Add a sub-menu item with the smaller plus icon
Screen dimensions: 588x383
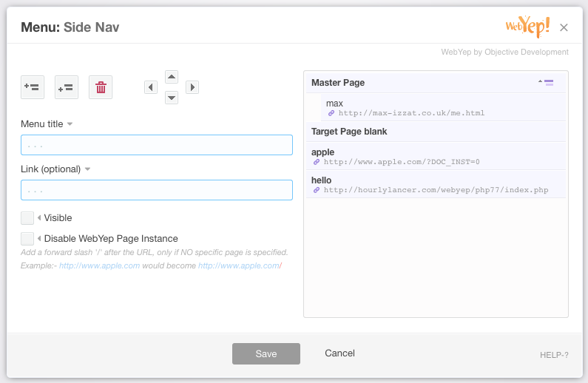(67, 87)
